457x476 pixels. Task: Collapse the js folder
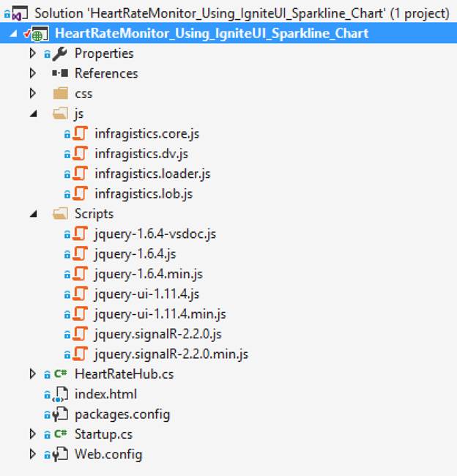(x=34, y=114)
